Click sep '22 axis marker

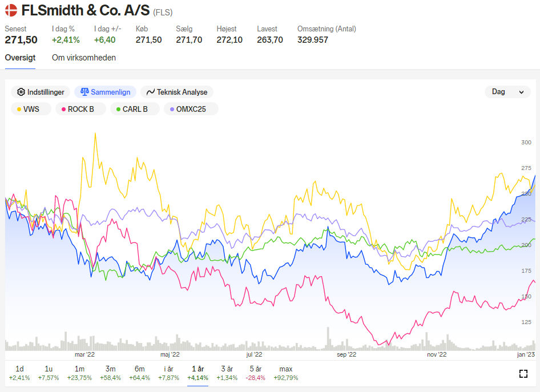(x=346, y=354)
